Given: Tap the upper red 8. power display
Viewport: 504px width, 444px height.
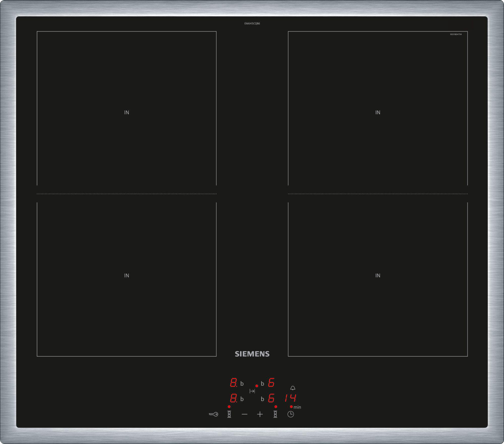Looking at the screenshot, I should click(x=234, y=382).
